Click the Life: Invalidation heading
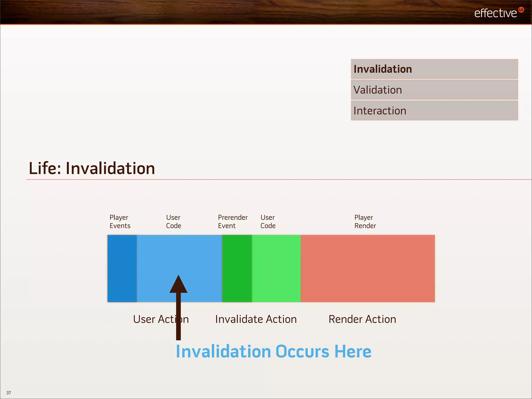This screenshot has width=532, height=399. [92, 168]
